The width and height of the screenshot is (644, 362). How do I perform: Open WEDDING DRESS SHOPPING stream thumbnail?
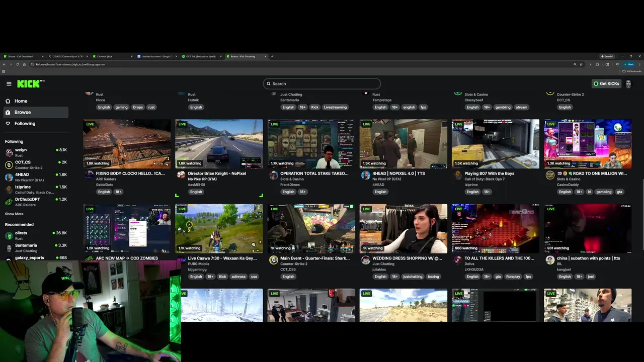(404, 228)
